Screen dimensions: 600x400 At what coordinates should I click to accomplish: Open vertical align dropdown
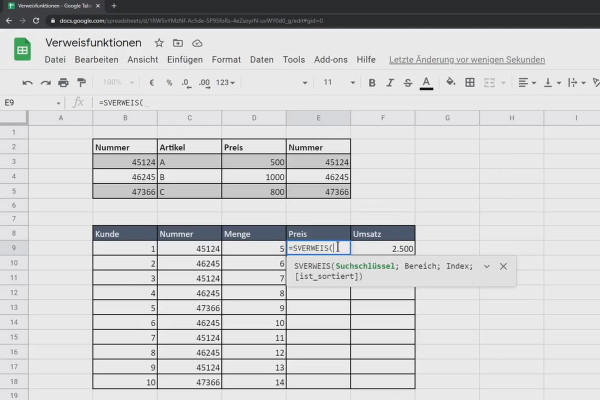553,82
